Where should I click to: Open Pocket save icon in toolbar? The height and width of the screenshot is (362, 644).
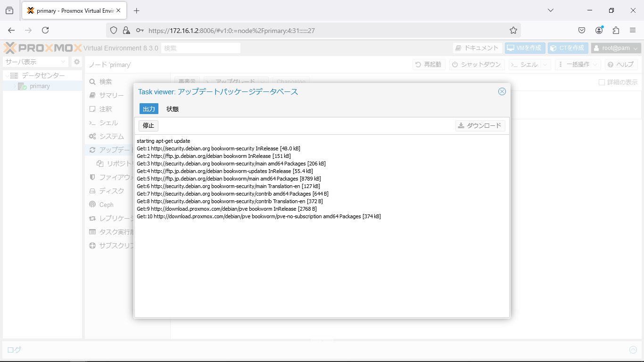(x=582, y=30)
